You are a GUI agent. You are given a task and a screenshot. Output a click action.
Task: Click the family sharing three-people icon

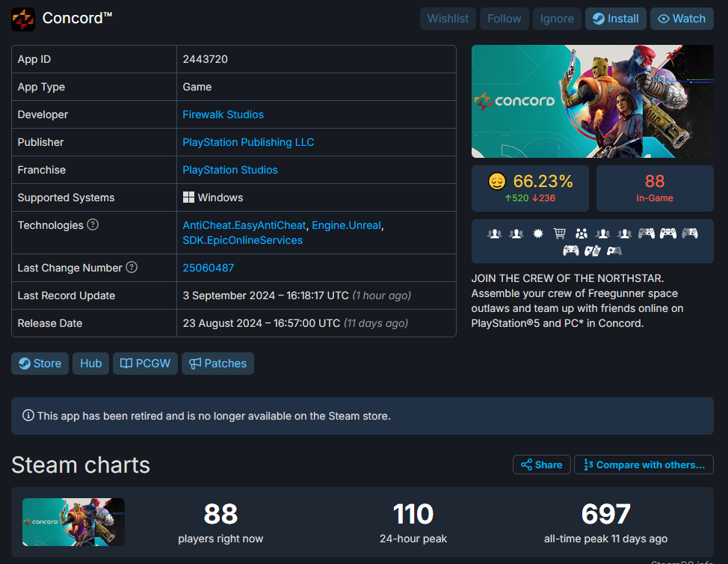(x=582, y=233)
